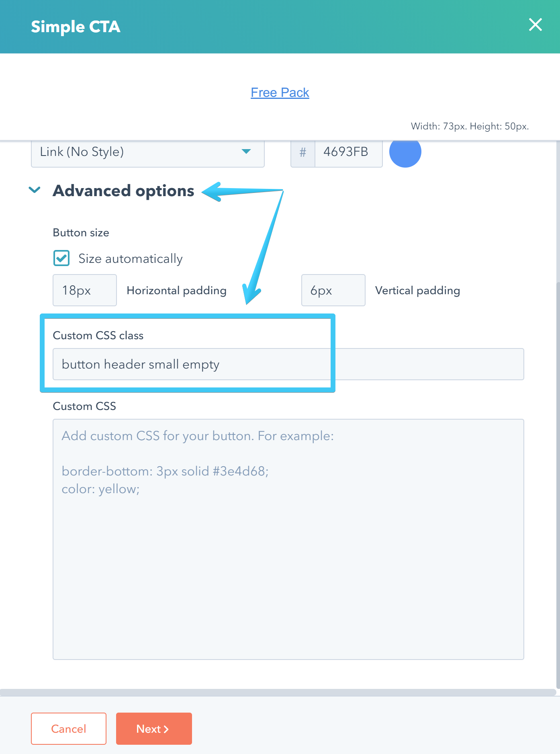Collapse the Advanced options section
This screenshot has height=754, width=560.
pos(123,191)
